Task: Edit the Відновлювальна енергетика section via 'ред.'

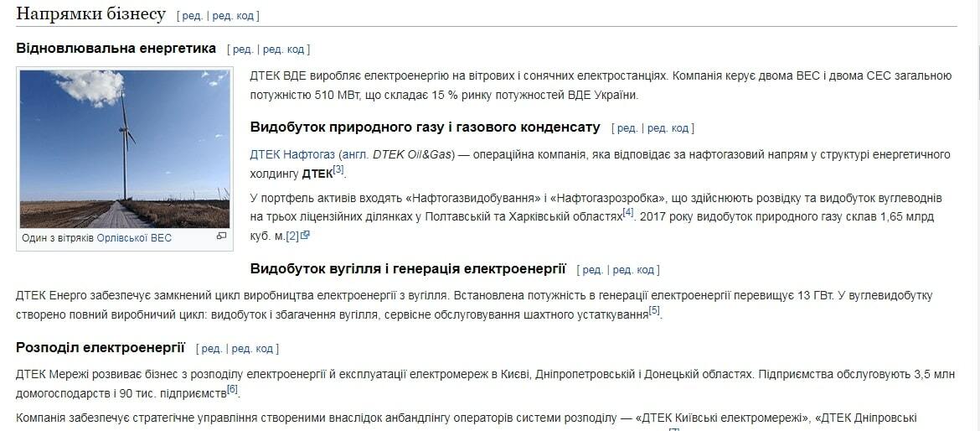Action: (x=243, y=49)
